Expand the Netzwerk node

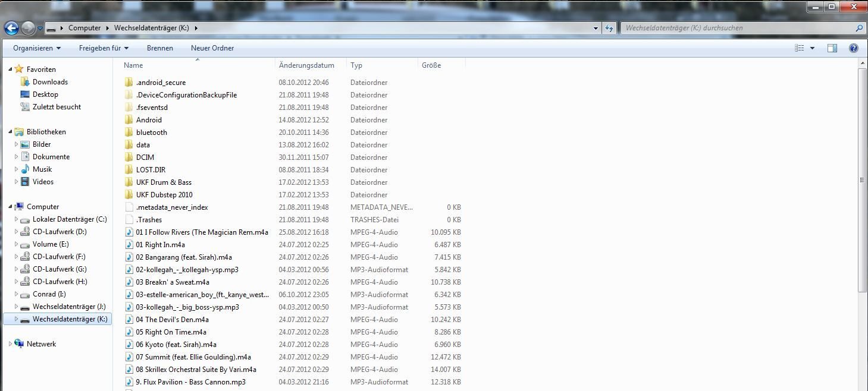(10, 344)
